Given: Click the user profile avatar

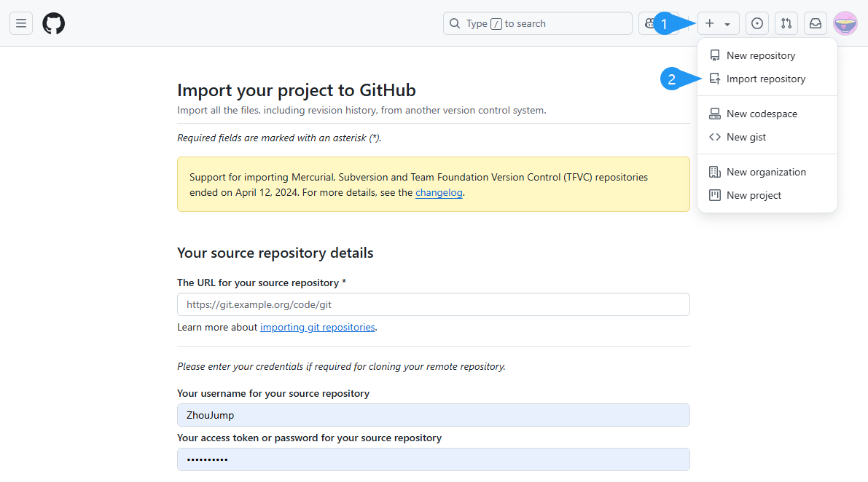Looking at the screenshot, I should [x=845, y=23].
